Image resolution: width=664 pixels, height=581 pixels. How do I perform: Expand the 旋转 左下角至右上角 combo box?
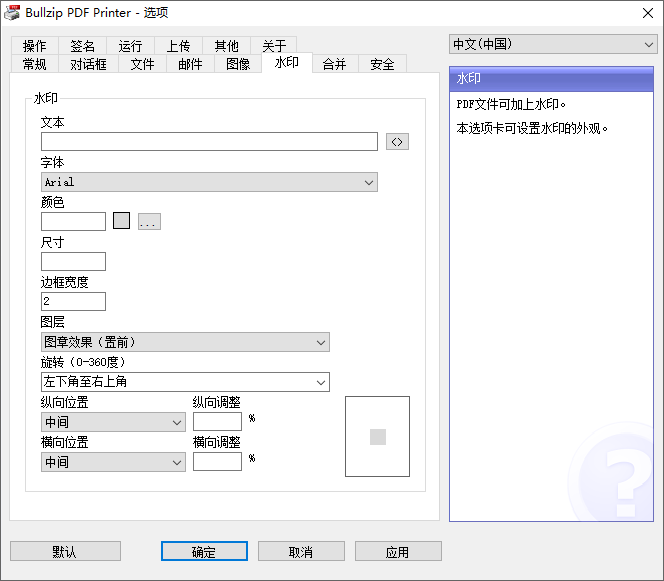click(185, 382)
